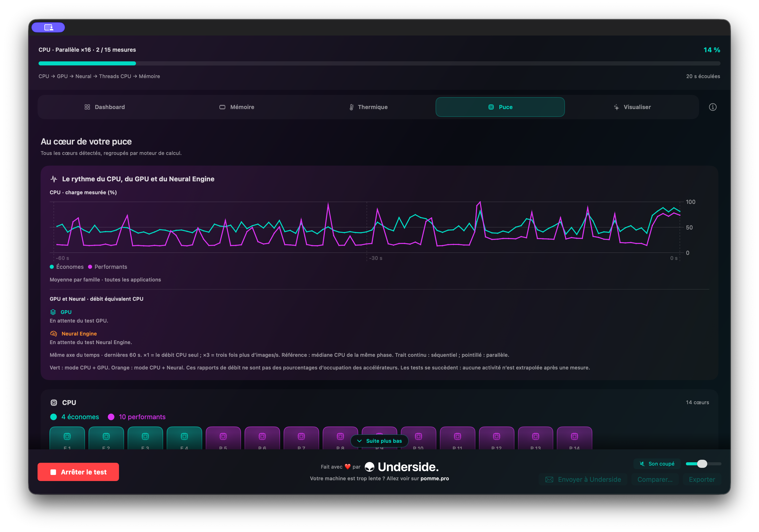The image size is (759, 532).
Task: Click the Underside alien logo
Action: 369,467
